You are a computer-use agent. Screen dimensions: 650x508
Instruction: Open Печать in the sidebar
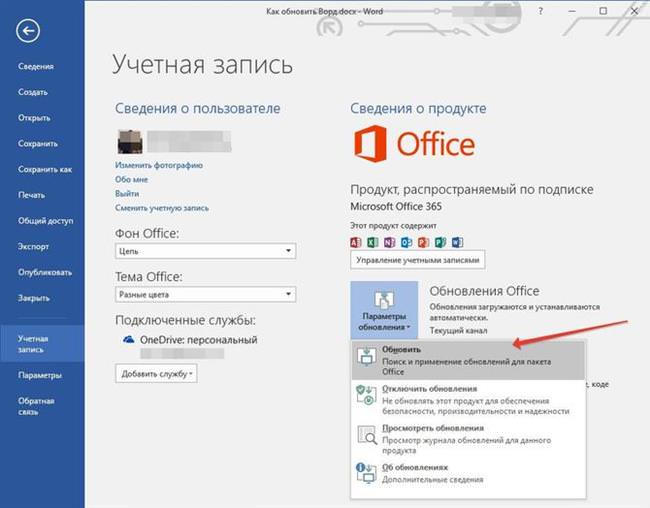[x=31, y=195]
